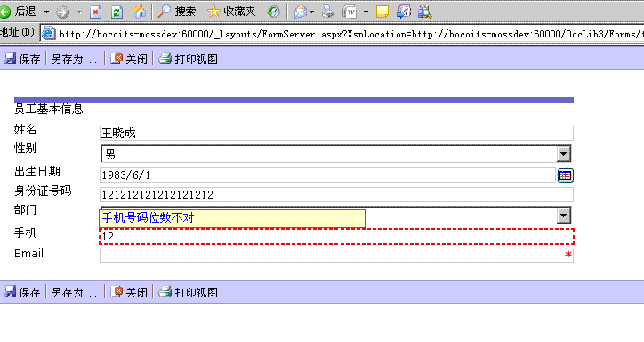Image resolution: width=644 pixels, height=342 pixels.
Task: Click 打印视图 in the top form toolbar
Action: pos(189,59)
